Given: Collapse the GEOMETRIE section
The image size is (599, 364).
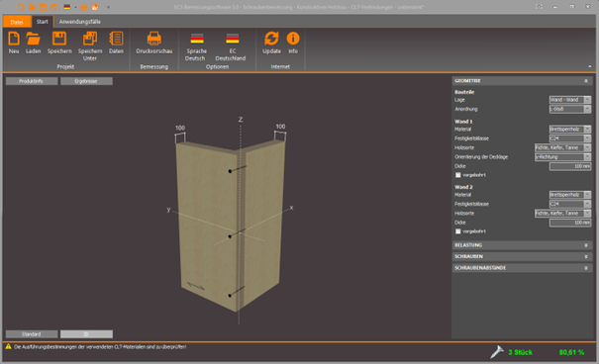Looking at the screenshot, I should [585, 81].
